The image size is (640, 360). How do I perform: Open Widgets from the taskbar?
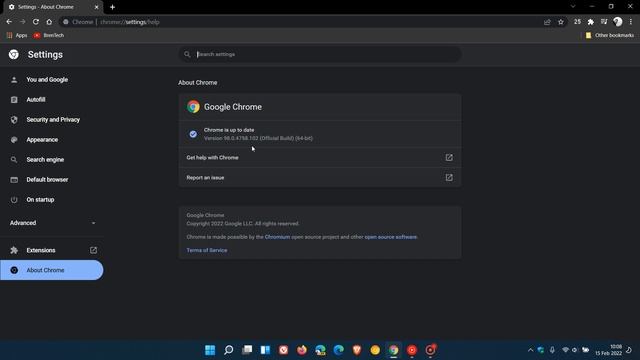click(265, 350)
